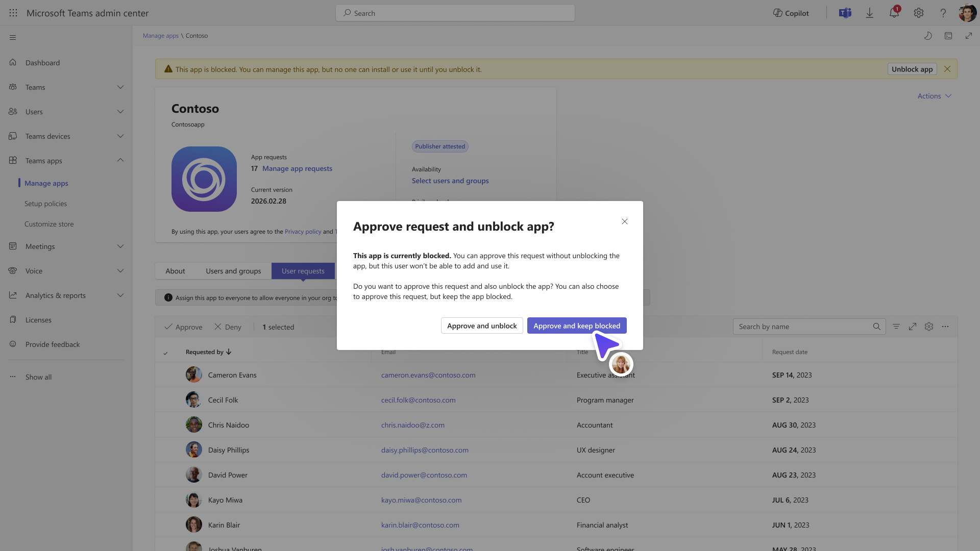980x551 pixels.
Task: Open the Licenses icon in sidebar
Action: tap(13, 319)
